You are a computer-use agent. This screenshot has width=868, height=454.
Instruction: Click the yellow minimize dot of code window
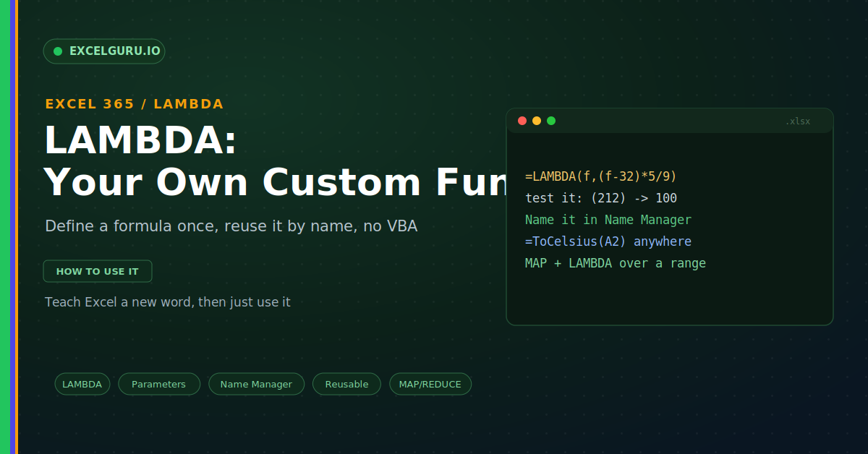pyautogui.click(x=537, y=121)
